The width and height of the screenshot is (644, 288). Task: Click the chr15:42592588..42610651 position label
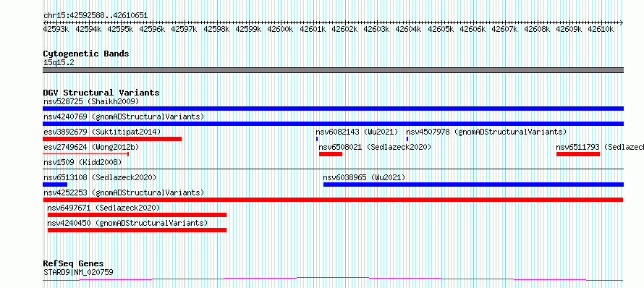point(96,16)
